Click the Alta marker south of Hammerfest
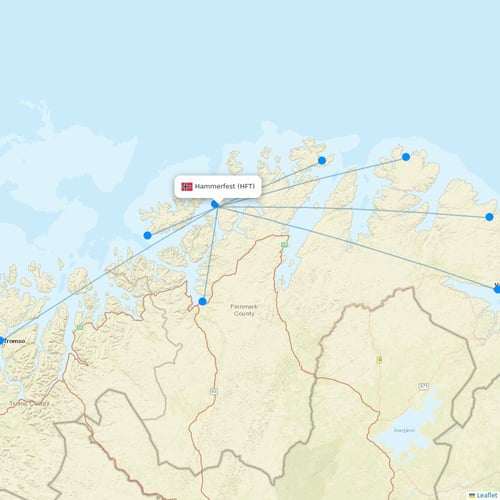This screenshot has height=500, width=500. [x=202, y=301]
